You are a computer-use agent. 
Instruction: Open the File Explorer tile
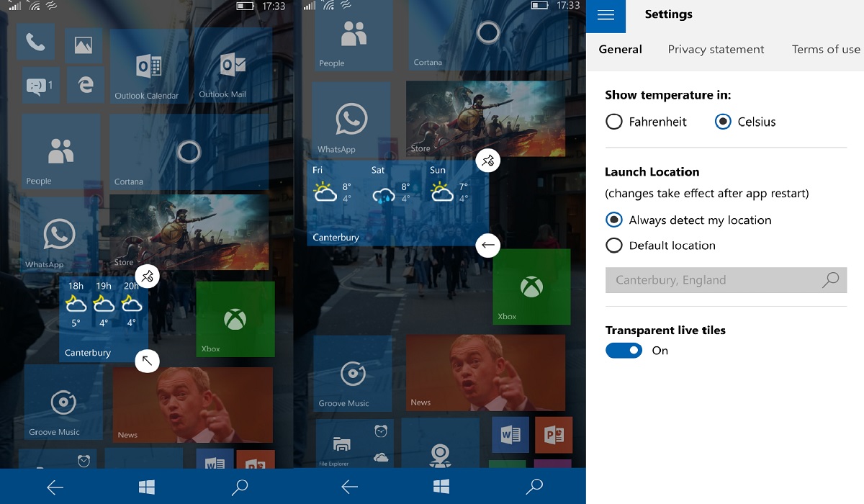point(343,444)
